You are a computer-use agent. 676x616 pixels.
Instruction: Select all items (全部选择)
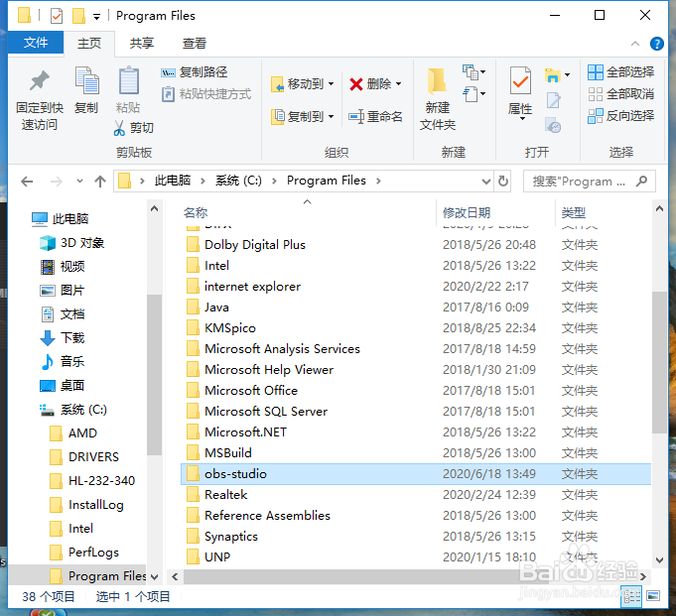click(x=621, y=72)
